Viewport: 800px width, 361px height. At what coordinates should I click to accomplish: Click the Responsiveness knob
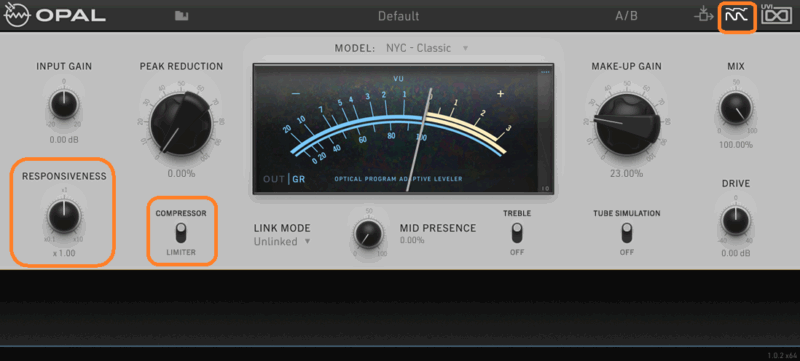pyautogui.click(x=64, y=217)
